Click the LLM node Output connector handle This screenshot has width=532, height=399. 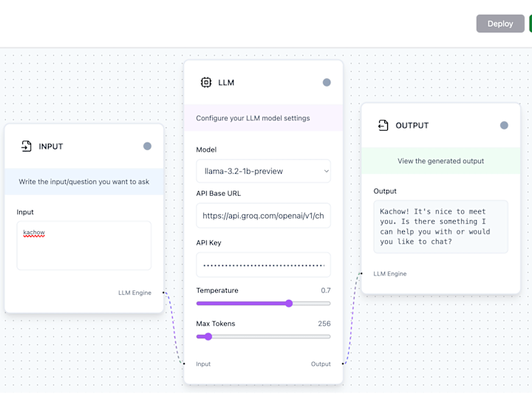(343, 364)
